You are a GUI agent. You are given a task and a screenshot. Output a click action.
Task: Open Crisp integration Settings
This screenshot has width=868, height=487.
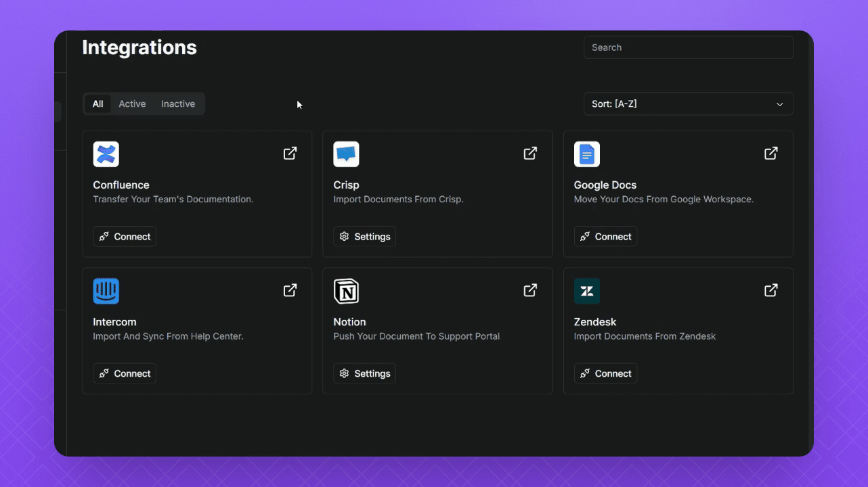pos(364,237)
